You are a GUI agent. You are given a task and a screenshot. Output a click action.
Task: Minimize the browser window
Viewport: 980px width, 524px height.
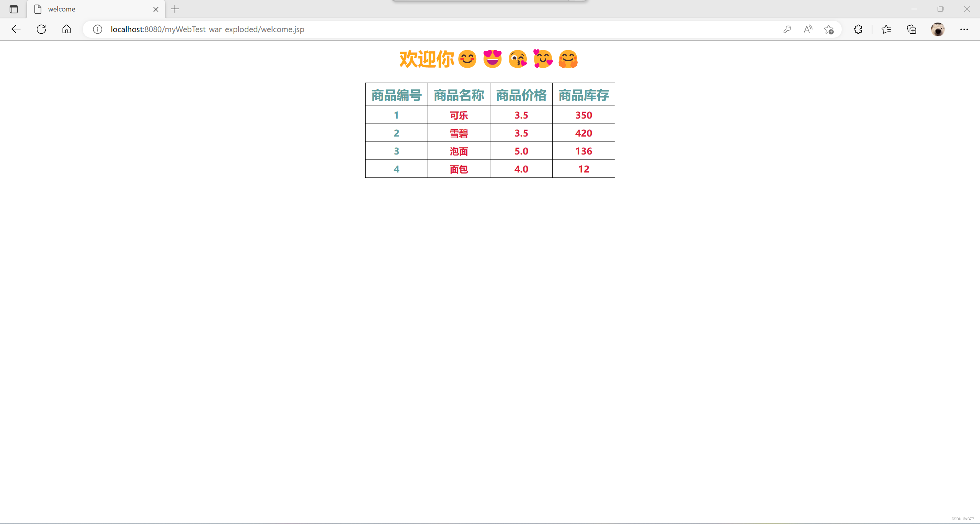pyautogui.click(x=915, y=9)
